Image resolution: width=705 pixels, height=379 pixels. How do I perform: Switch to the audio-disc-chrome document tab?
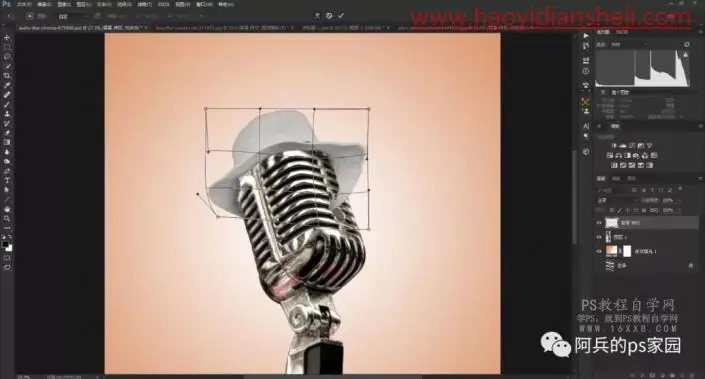coord(82,28)
